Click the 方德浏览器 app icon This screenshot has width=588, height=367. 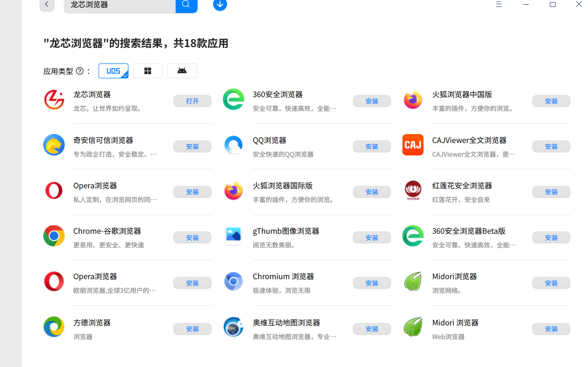click(x=54, y=327)
